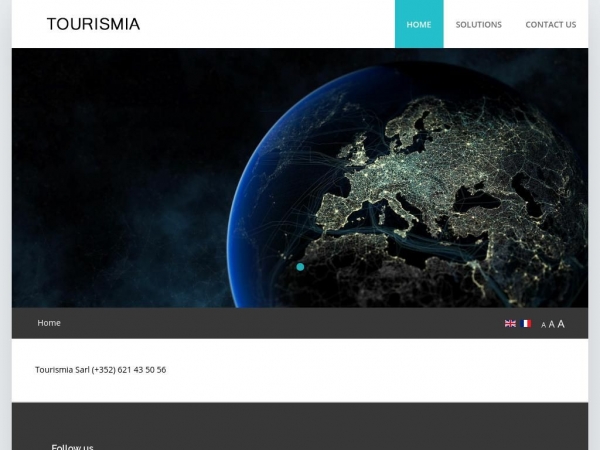Screen dimensions: 600x450
Task: Click the globe hero banner image
Action: (x=300, y=178)
